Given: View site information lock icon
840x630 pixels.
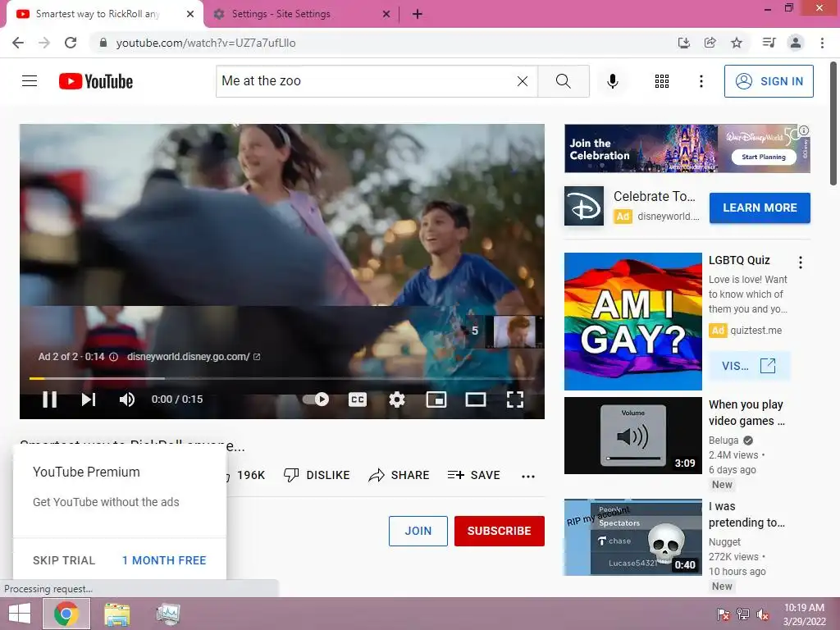Looking at the screenshot, I should (103, 43).
